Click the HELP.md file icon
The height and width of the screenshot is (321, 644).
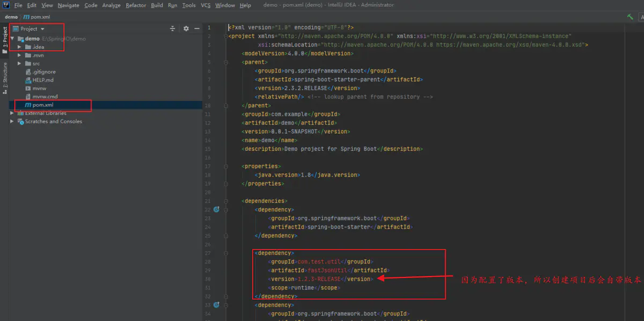tap(28, 80)
